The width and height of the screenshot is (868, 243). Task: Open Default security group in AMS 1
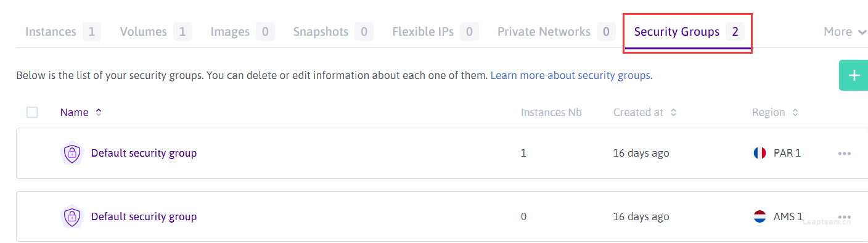point(144,216)
